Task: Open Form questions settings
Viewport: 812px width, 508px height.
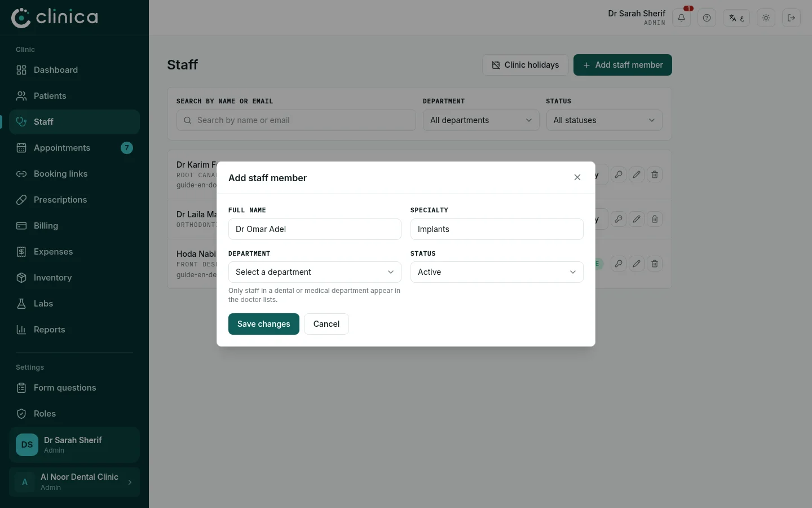Action: point(74,388)
